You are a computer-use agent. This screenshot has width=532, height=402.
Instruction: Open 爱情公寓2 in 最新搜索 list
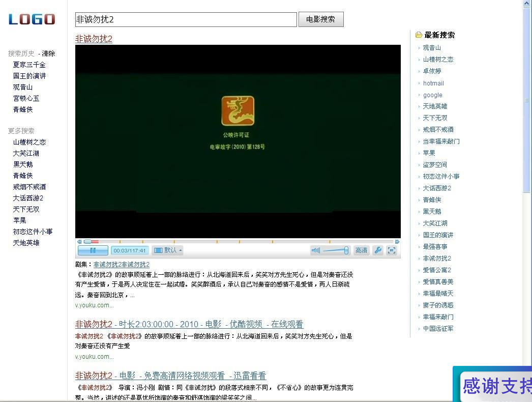point(437,270)
